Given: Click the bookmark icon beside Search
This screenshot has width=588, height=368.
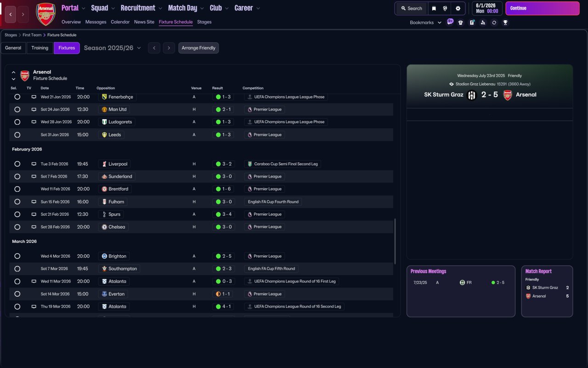Looking at the screenshot, I should click(x=434, y=8).
